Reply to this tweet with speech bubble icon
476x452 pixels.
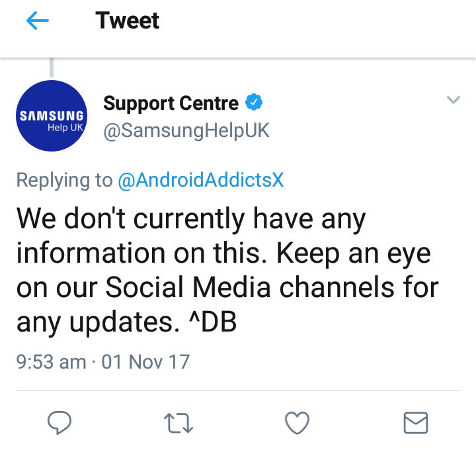(x=59, y=422)
